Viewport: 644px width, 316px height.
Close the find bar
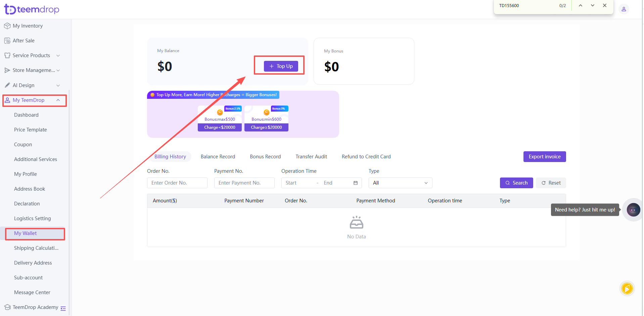click(605, 5)
